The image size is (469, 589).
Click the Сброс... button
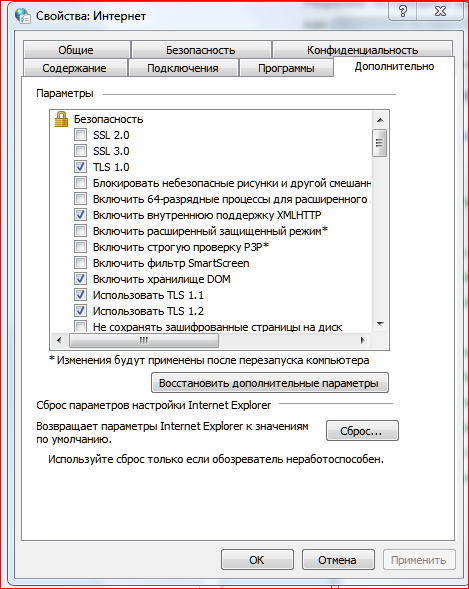coord(362,431)
